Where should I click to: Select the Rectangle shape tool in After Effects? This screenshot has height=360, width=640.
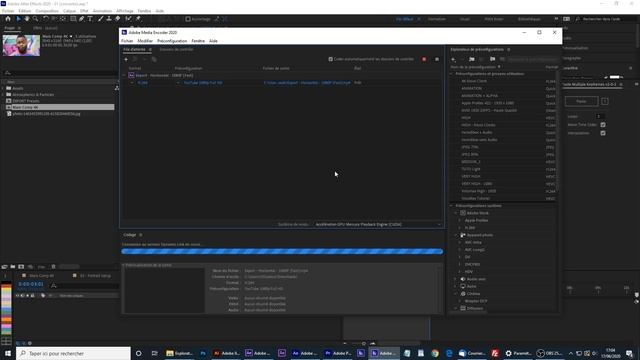pos(73,19)
